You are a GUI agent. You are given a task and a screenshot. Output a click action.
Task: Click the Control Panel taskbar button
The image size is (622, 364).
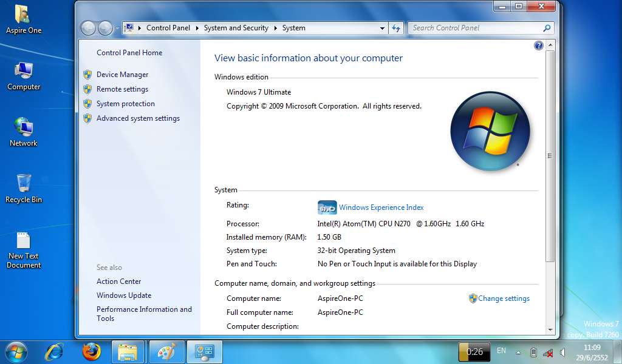click(x=204, y=352)
